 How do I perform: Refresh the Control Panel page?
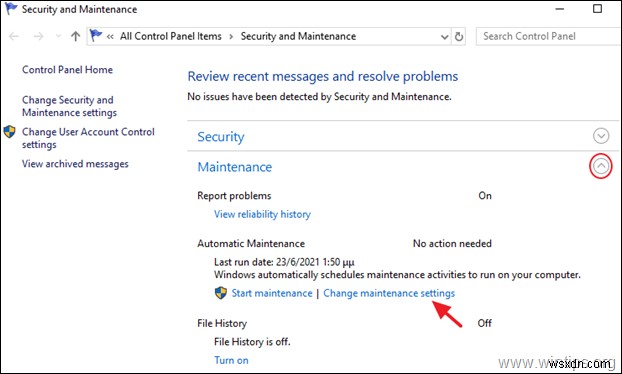[459, 37]
